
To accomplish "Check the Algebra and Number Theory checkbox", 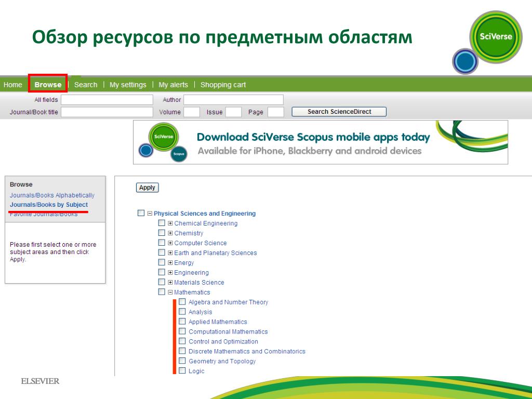I will coord(182,302).
